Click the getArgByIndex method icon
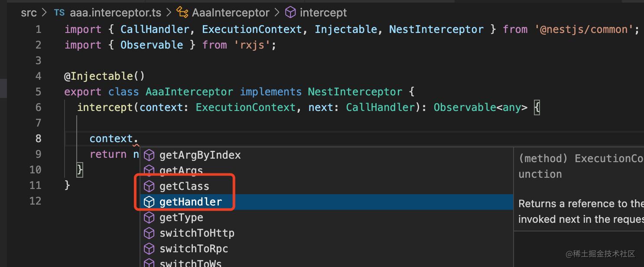644x267 pixels. click(x=149, y=155)
